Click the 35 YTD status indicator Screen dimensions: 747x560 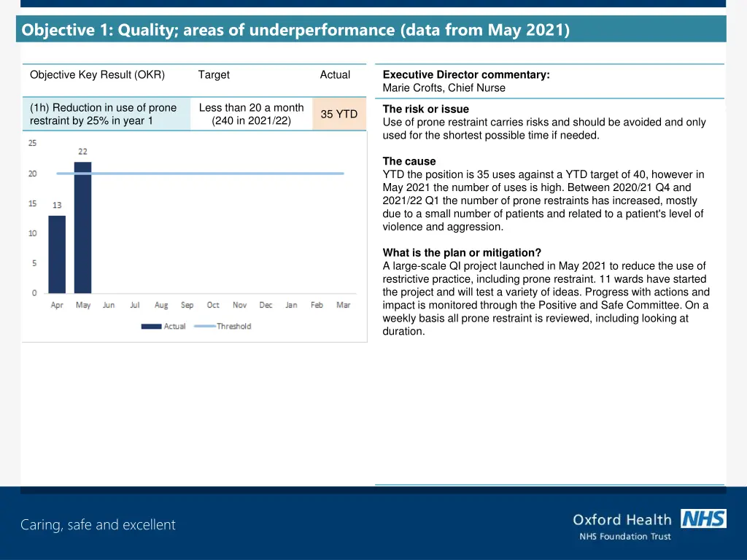(x=338, y=114)
